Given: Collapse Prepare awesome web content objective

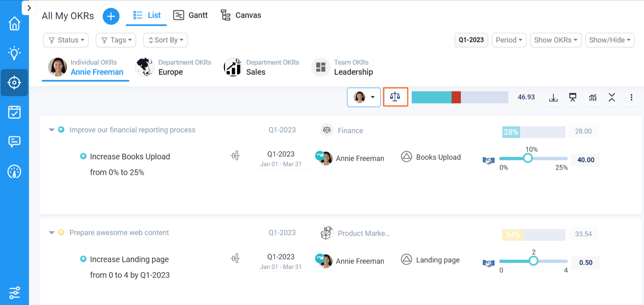Looking at the screenshot, I should (x=52, y=232).
